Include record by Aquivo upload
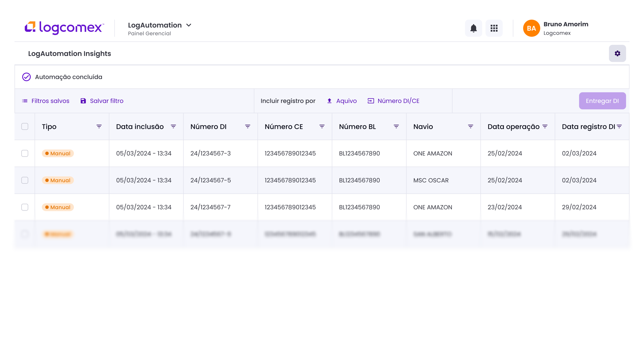The image size is (644, 346). point(342,101)
